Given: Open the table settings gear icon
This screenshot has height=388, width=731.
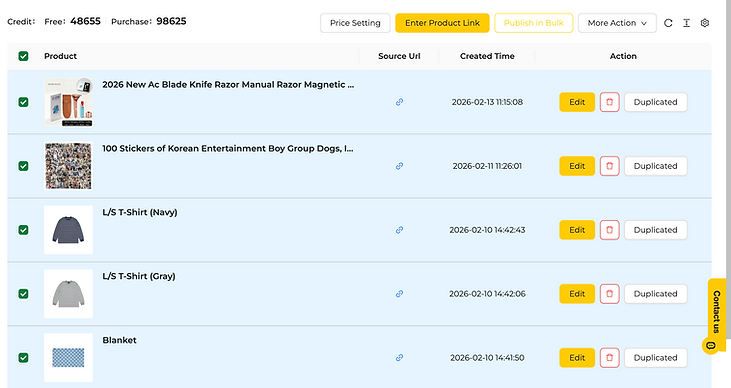Looking at the screenshot, I should tap(705, 23).
